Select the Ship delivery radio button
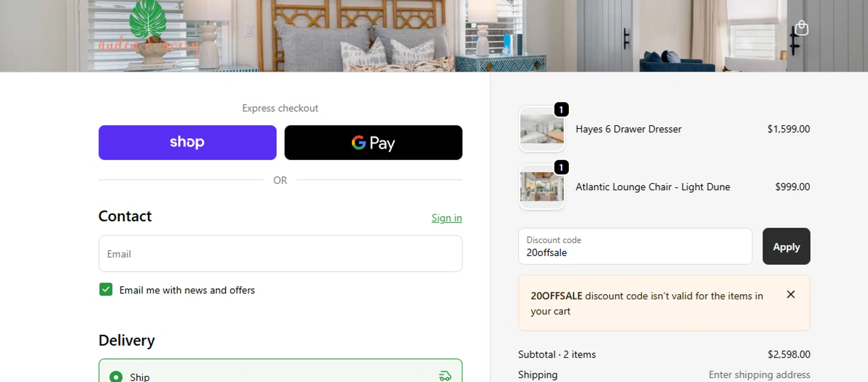Screen dimensions: 868x382 [116, 377]
